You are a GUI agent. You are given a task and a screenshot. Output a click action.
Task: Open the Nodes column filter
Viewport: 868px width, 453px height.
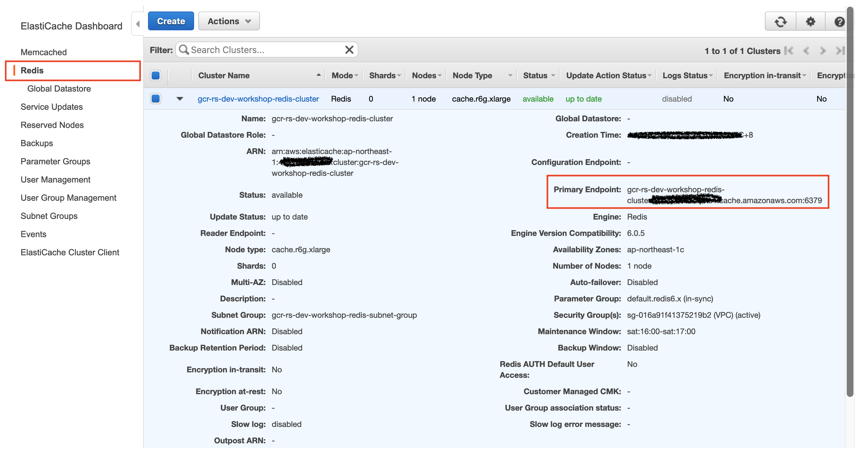tap(440, 75)
